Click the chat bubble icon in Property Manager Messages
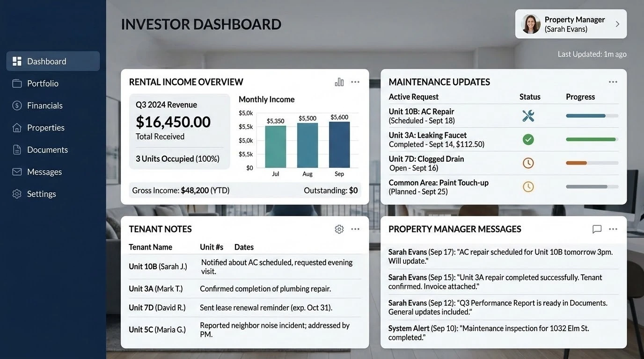644x359 pixels. (x=597, y=229)
